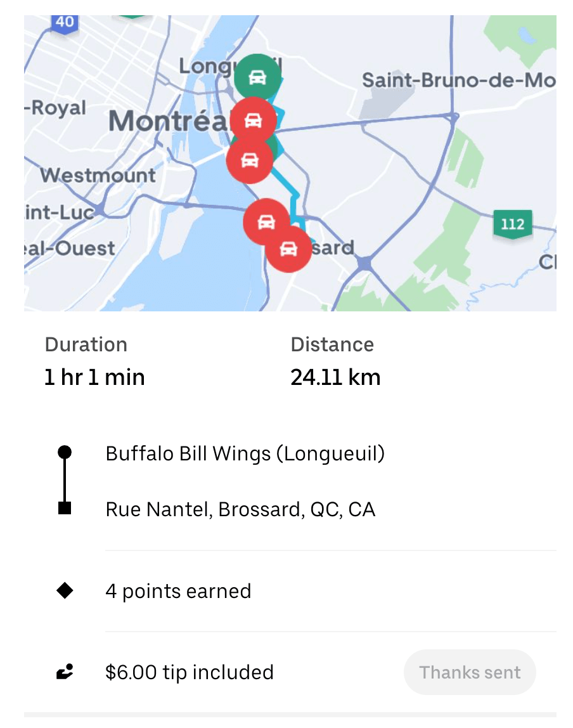
Task: Click the green car pin at Longueuil
Action: click(257, 77)
